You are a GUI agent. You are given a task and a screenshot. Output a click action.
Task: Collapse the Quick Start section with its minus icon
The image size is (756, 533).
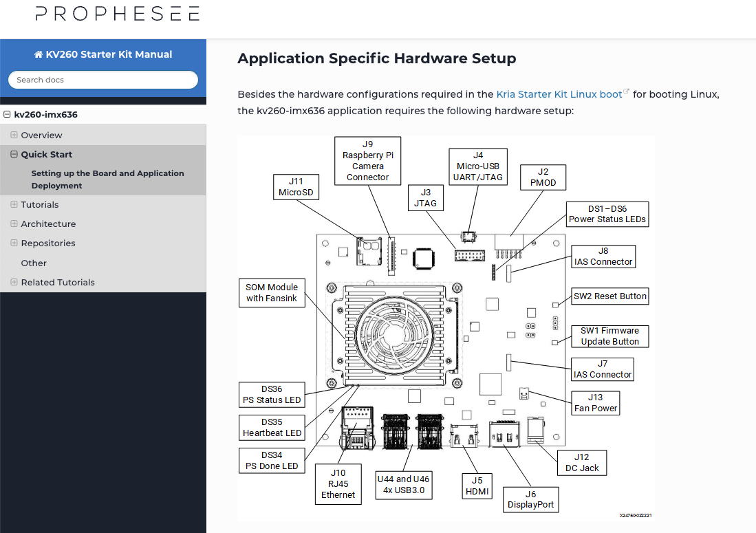[14, 154]
